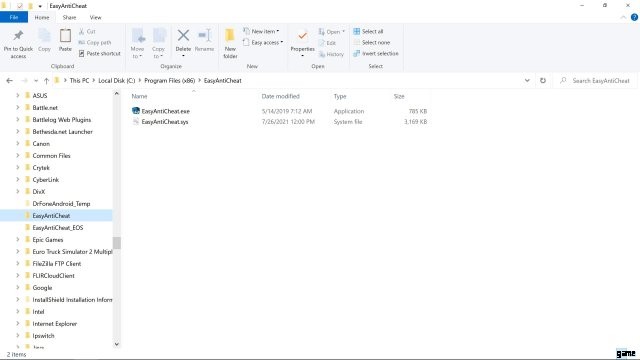The image size is (640, 360).
Task: Choose Copy path in Clipboard group
Action: coord(95,42)
